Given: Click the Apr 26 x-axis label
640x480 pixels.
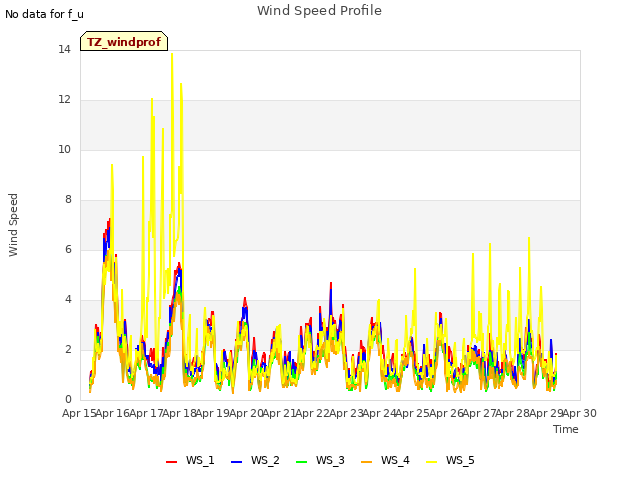Looking at the screenshot, I should 446,413.
